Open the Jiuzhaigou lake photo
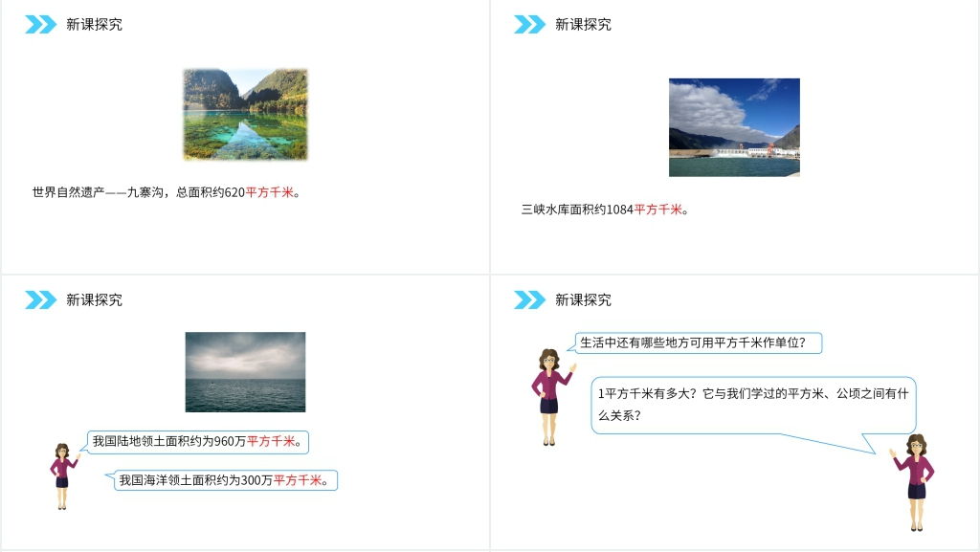980x552 pixels. (x=245, y=114)
